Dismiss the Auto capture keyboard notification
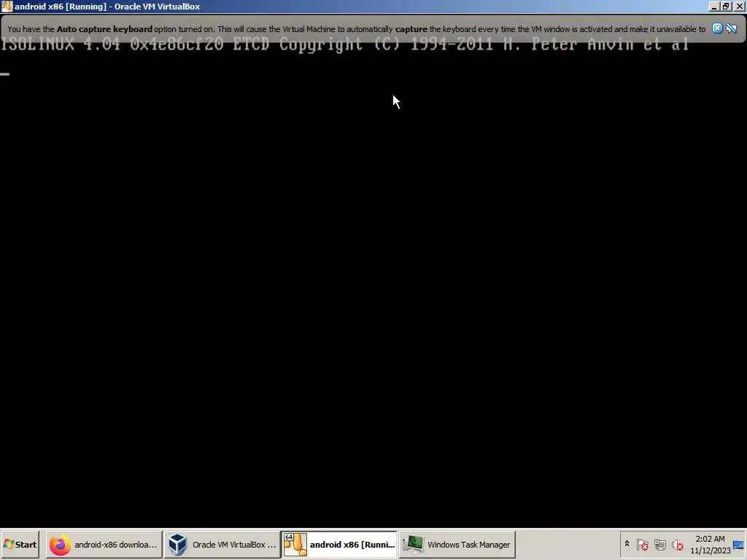Screen dimensions: 747x560 coord(717,28)
